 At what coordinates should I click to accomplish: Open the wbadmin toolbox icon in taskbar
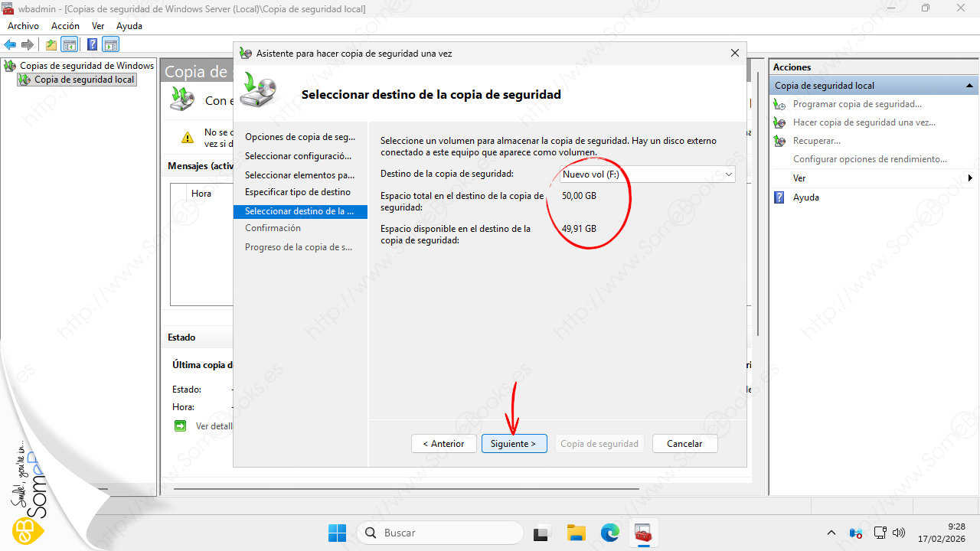point(642,533)
